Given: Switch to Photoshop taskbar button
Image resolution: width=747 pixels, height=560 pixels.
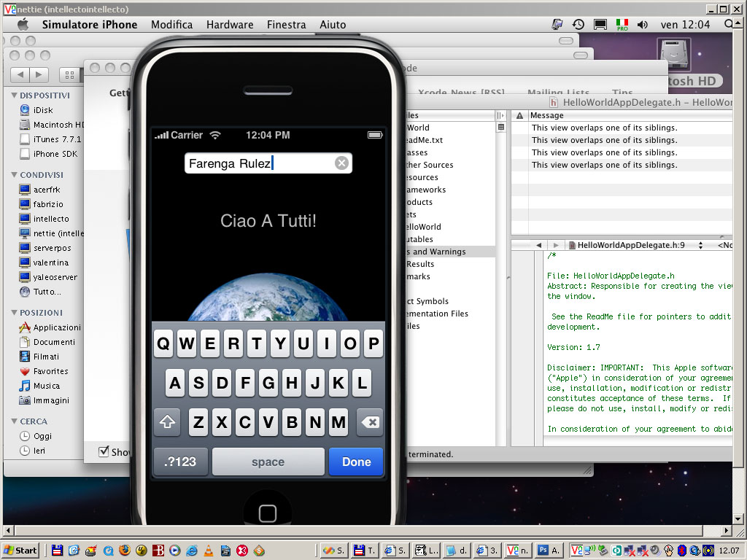Looking at the screenshot, I should [x=549, y=551].
